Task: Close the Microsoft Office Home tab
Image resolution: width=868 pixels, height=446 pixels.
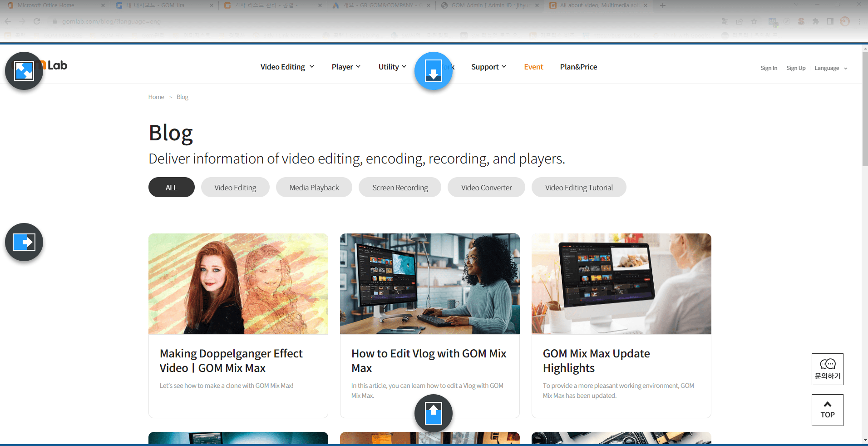Action: (103, 5)
